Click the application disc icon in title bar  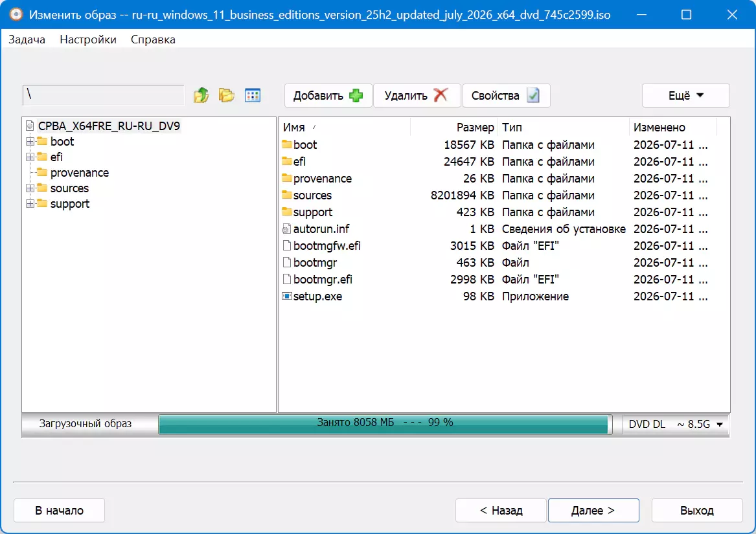point(16,14)
